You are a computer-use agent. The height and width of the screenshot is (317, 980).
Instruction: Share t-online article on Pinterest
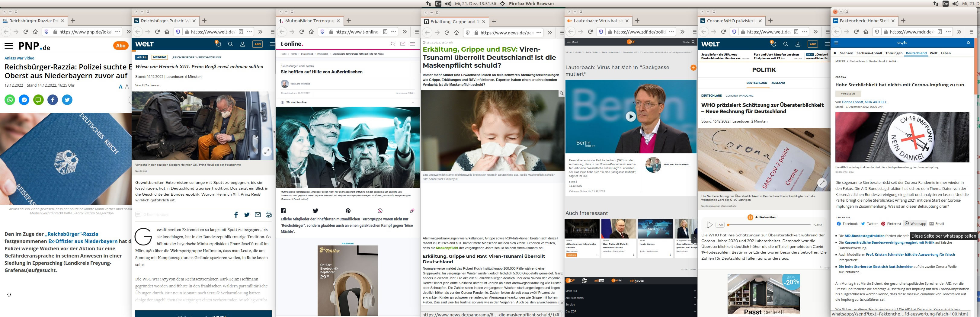tap(348, 211)
